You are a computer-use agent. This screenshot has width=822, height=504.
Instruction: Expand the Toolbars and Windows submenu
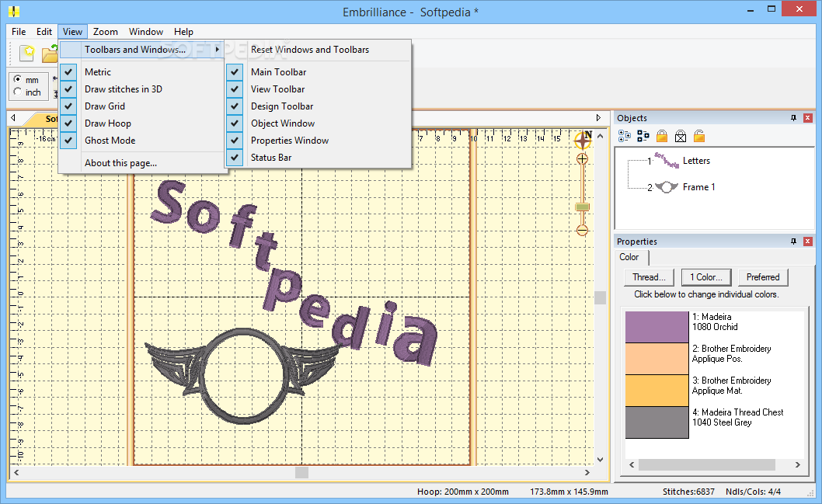click(141, 49)
